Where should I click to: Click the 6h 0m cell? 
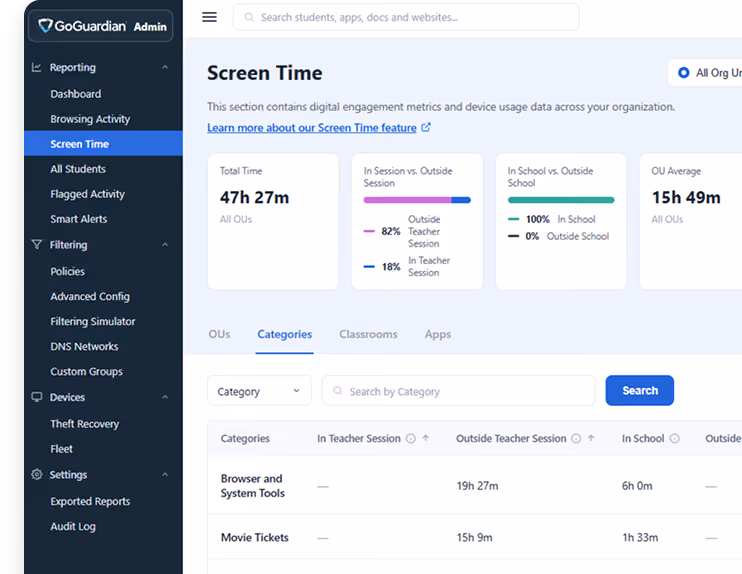(637, 486)
